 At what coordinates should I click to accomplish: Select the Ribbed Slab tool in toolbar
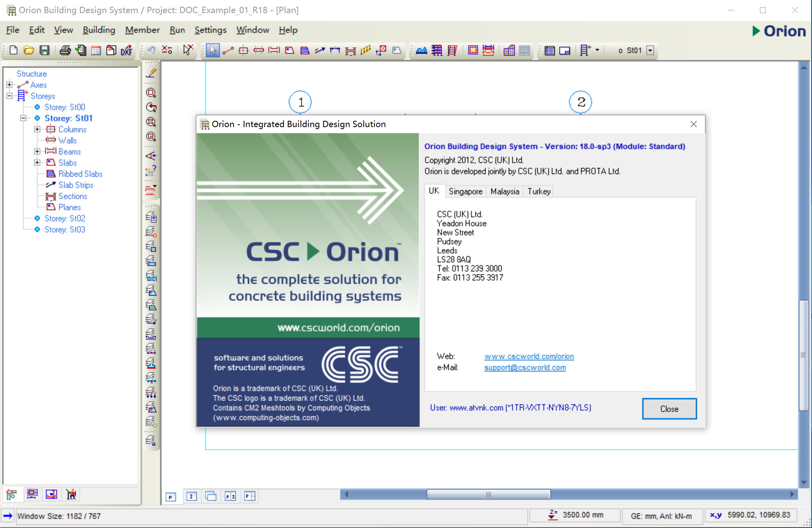[305, 50]
